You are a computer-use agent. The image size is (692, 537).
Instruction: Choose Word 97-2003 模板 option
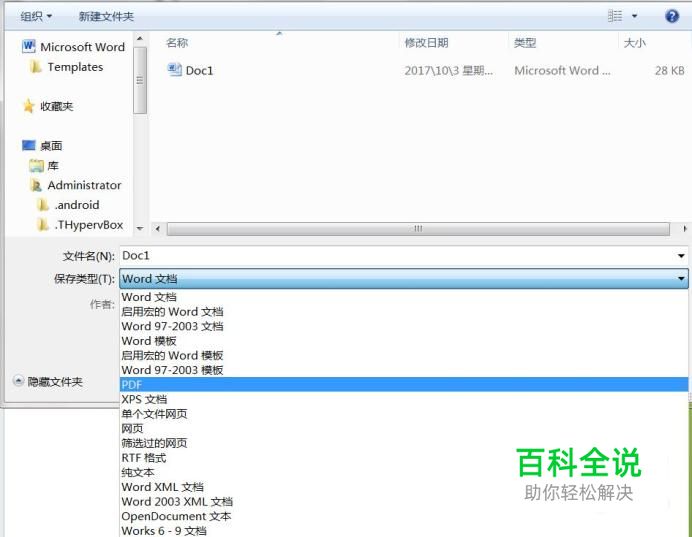[404, 370]
